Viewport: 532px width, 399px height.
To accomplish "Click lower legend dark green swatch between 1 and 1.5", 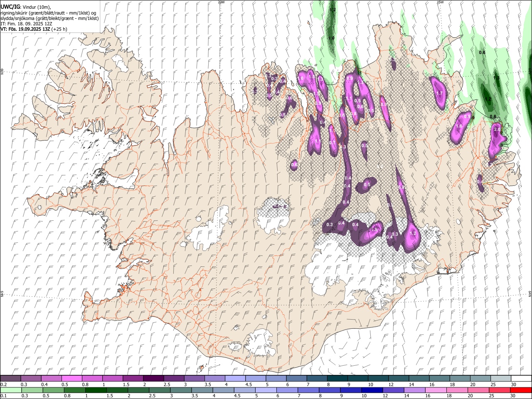I will point(96,390).
